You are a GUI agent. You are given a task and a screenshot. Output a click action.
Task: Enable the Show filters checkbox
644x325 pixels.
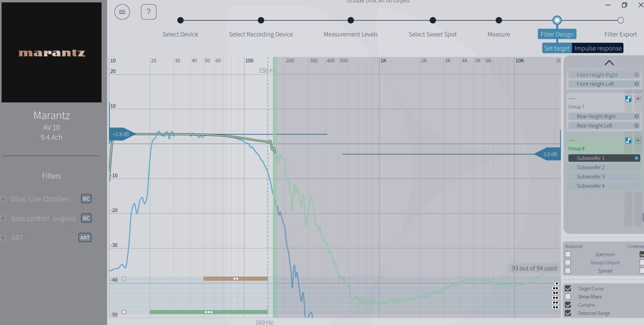(568, 297)
